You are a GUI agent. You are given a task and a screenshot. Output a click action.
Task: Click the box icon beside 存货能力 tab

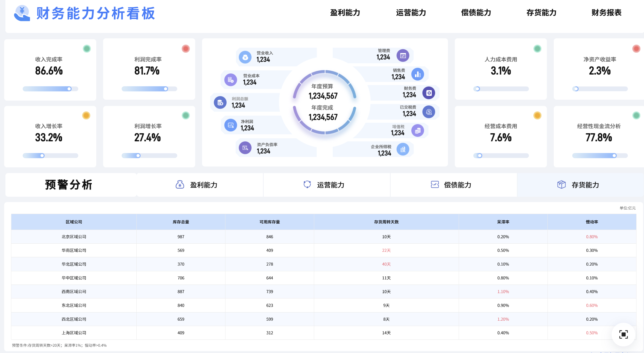[x=562, y=184]
